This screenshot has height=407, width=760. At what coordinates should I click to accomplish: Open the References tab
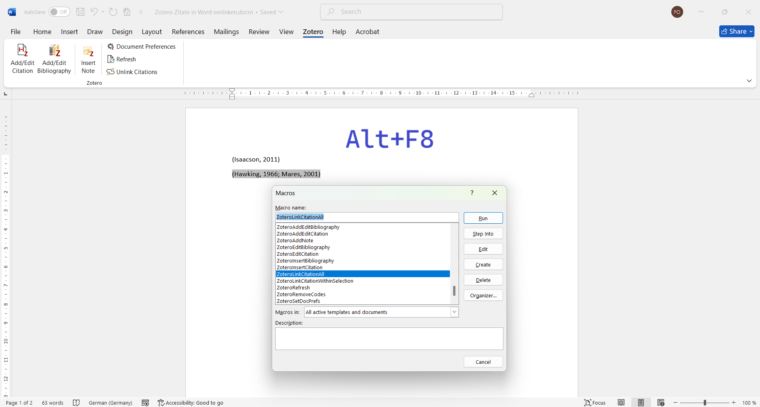coord(188,31)
